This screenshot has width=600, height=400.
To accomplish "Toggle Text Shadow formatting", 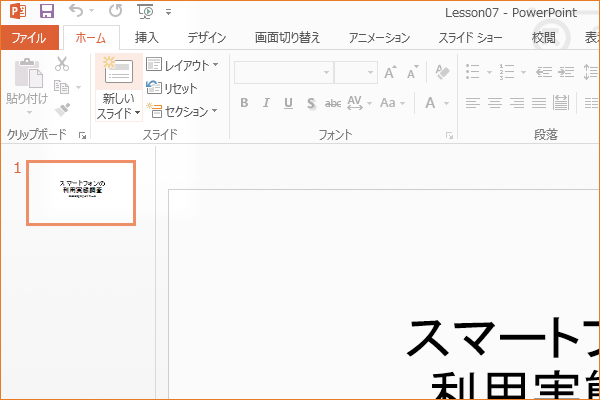I will click(311, 103).
